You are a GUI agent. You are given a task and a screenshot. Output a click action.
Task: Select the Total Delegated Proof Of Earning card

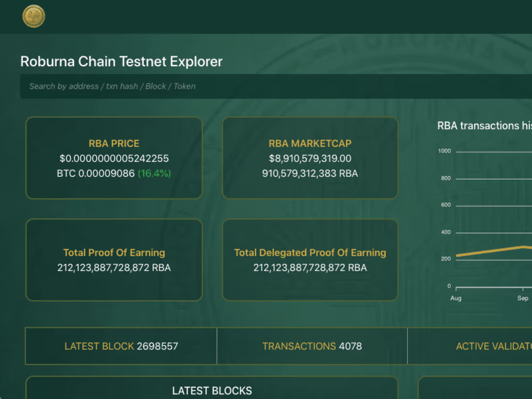coord(310,260)
